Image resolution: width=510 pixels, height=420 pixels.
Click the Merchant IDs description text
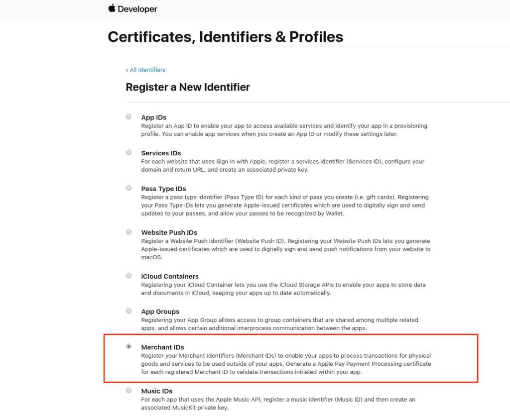[286, 364]
